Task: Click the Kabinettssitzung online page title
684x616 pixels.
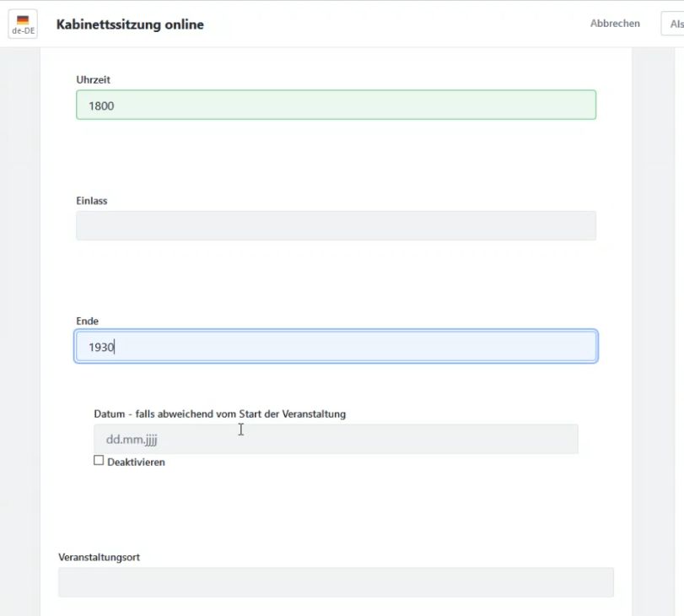Action: 130,24
